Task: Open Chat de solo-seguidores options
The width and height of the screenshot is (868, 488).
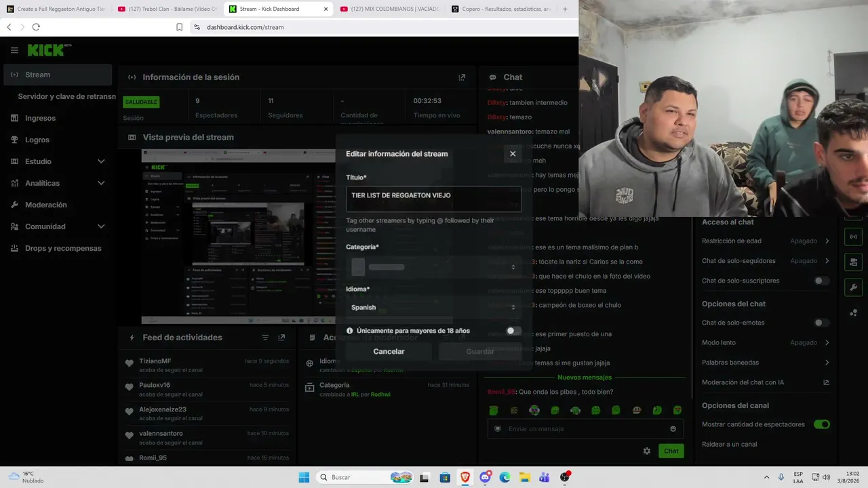Action: [766, 261]
